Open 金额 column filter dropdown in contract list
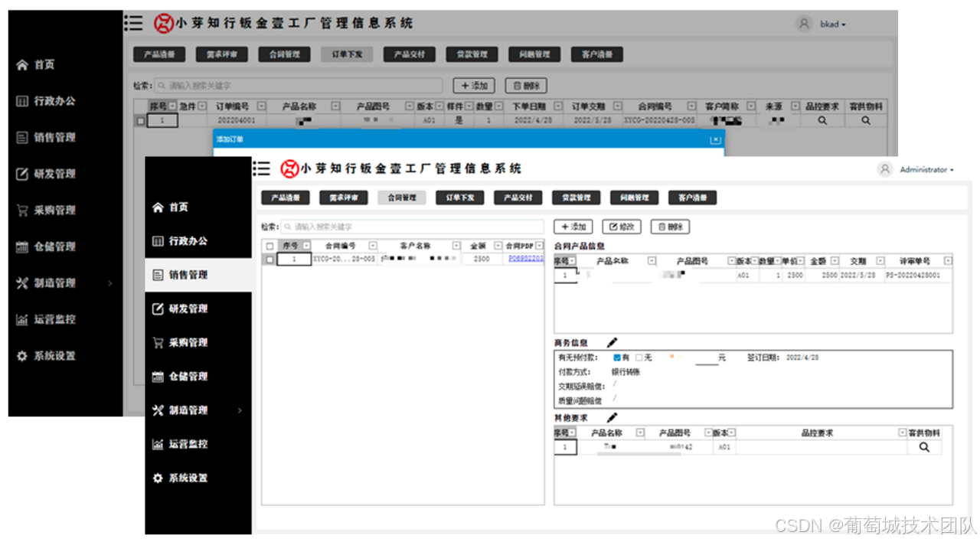Viewport: 980px width, 542px height. point(498,246)
